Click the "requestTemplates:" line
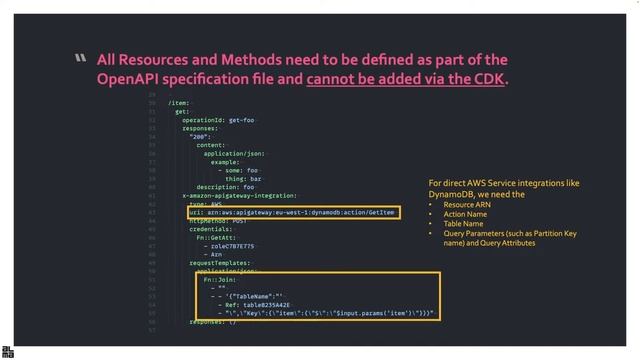The height and width of the screenshot is (360, 640). 220,263
